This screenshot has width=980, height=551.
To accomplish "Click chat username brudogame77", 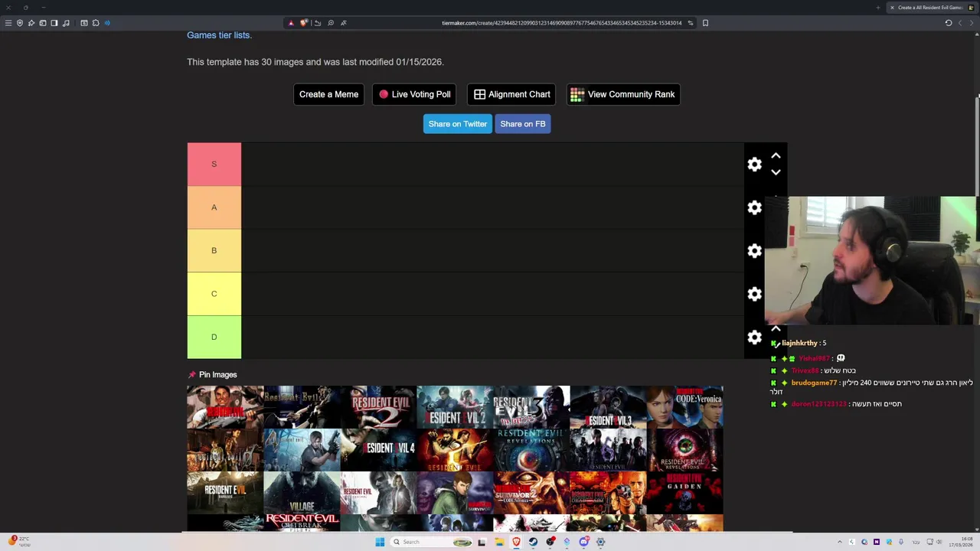I will 814,383.
